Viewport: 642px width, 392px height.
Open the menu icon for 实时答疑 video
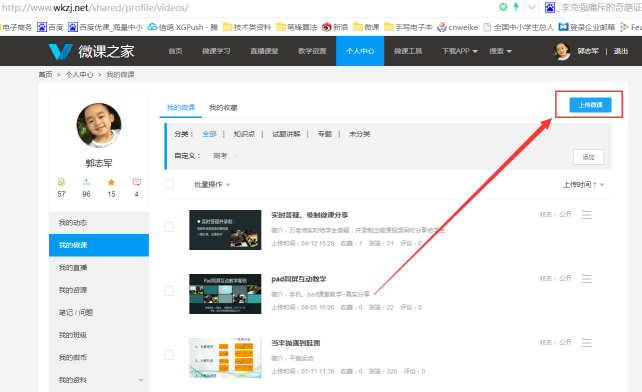coord(586,215)
